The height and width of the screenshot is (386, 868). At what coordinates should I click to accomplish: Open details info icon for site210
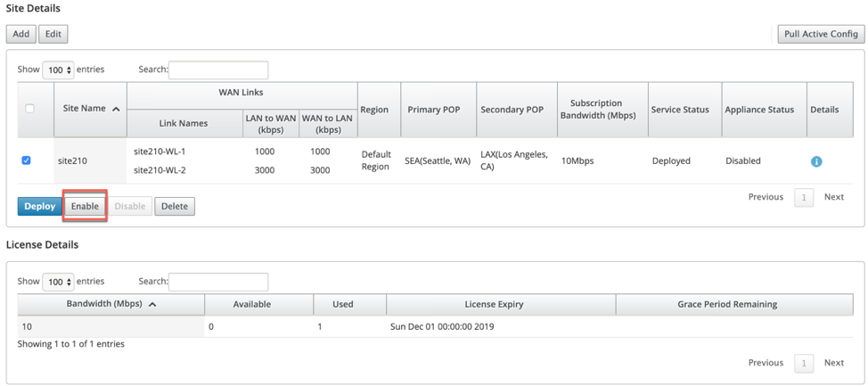pos(816,161)
